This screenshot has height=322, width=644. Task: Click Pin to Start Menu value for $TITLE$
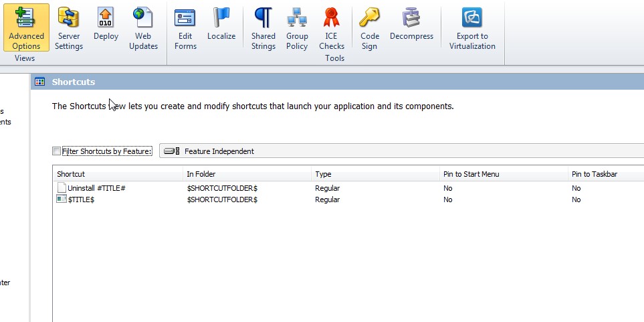[447, 199]
